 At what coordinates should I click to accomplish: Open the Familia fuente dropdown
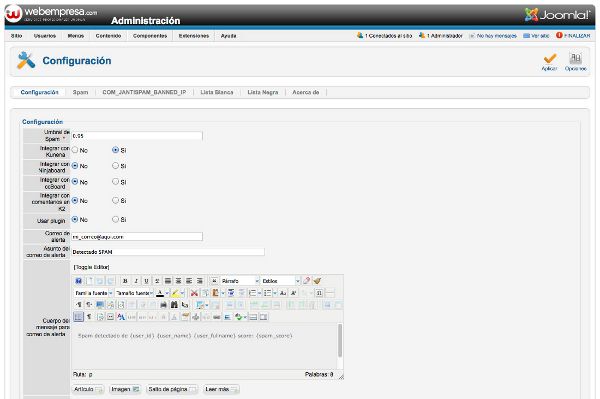(x=93, y=293)
